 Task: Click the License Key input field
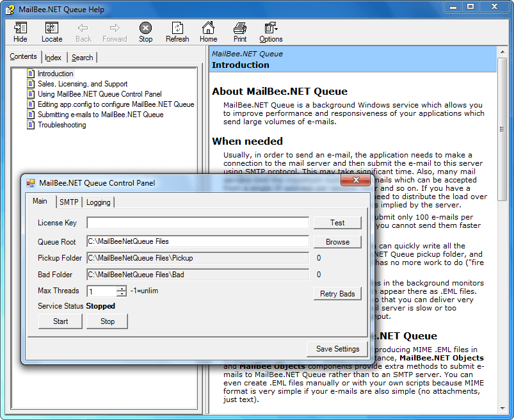pos(198,223)
